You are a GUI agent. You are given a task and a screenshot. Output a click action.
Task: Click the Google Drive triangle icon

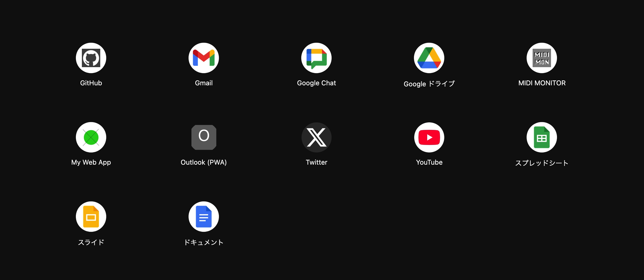[x=429, y=58]
